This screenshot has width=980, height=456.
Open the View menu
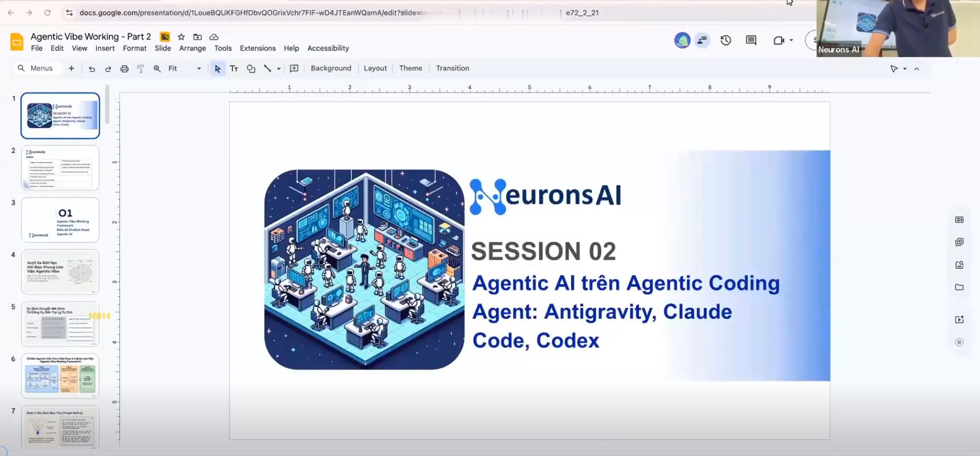[x=79, y=48]
